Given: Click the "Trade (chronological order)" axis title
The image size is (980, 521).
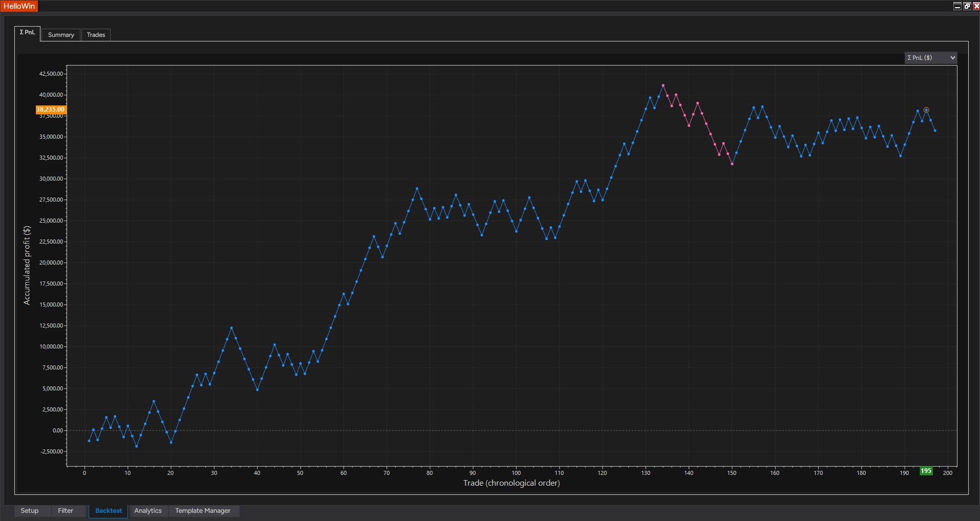Looking at the screenshot, I should (512, 483).
